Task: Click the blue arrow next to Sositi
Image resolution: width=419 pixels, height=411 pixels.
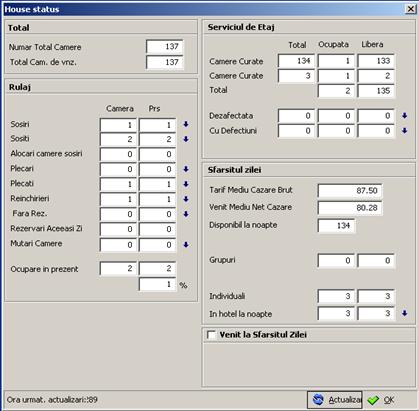Action: click(186, 139)
